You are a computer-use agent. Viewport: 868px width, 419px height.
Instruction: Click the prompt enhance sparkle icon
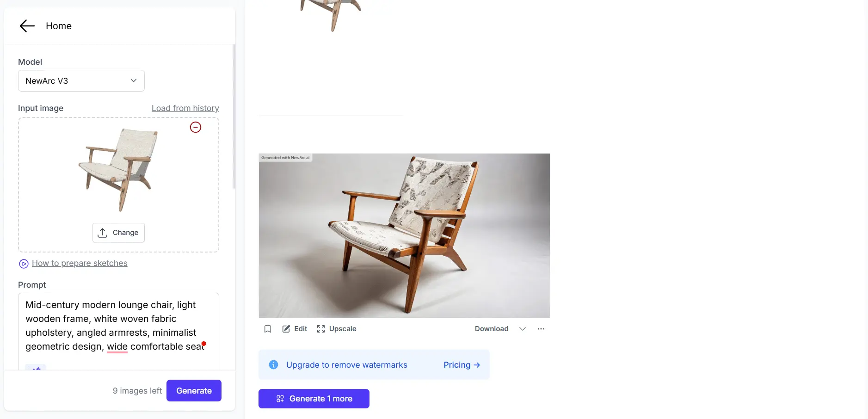coord(36,368)
